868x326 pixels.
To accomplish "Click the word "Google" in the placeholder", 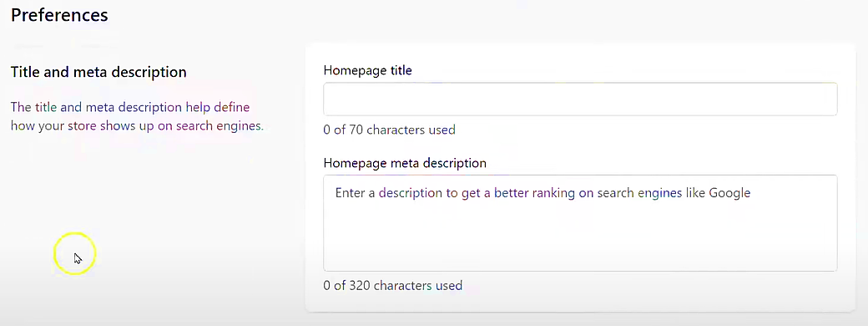I will 729,193.
